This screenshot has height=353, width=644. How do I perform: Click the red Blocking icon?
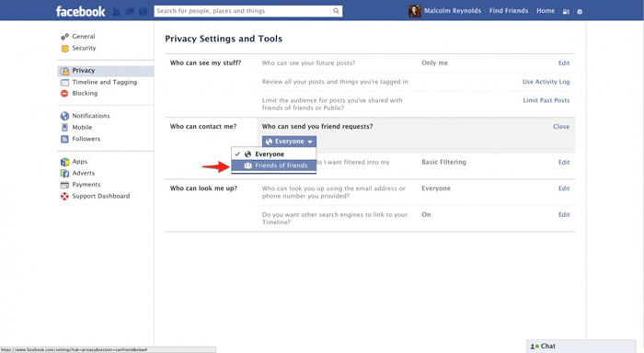click(x=64, y=94)
